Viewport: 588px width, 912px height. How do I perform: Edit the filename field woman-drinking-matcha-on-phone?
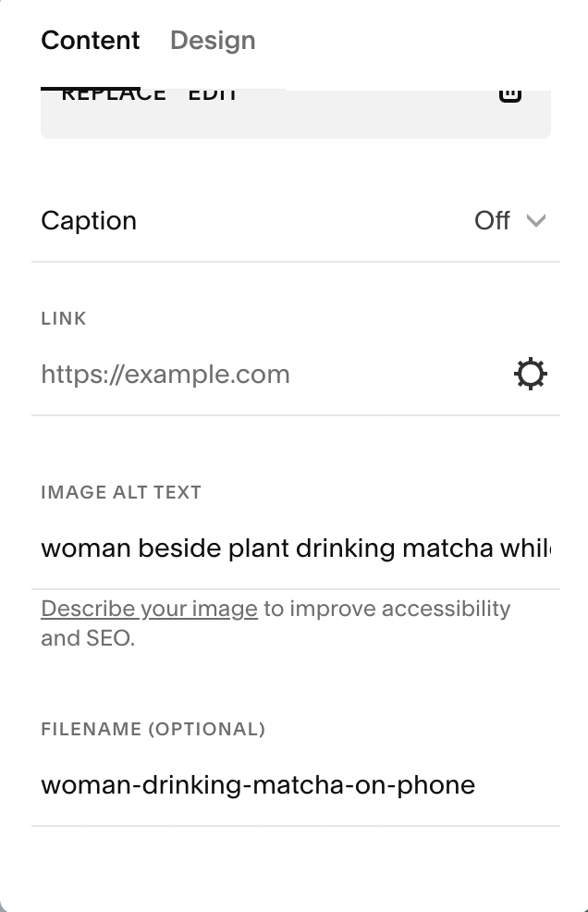[296, 784]
